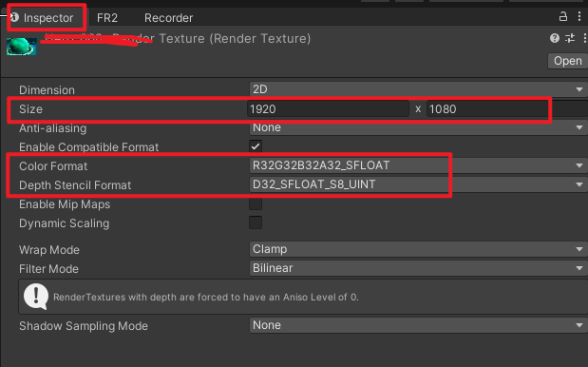
Task: Open the Filter Mode dropdown set to Bilinear
Action: click(418, 268)
